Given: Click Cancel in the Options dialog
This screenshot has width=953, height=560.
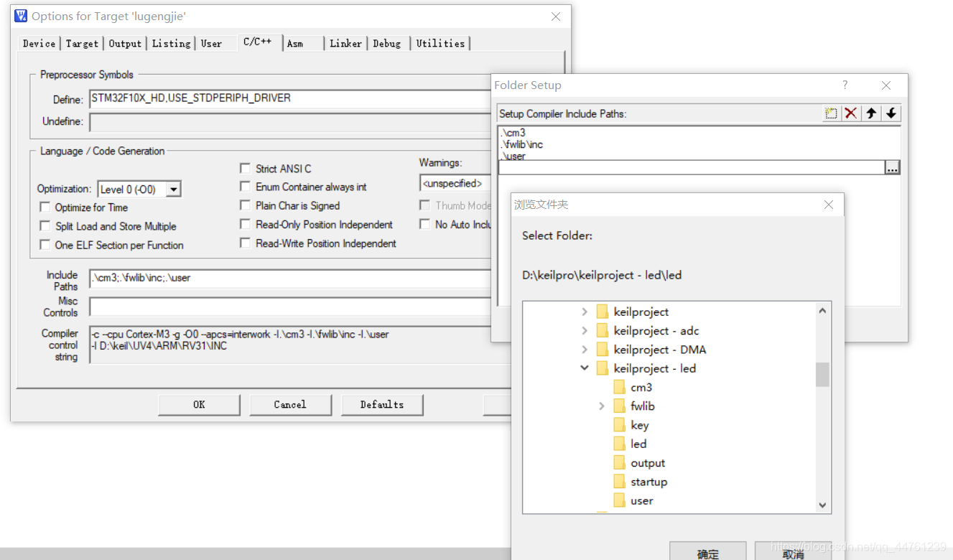Looking at the screenshot, I should click(290, 405).
